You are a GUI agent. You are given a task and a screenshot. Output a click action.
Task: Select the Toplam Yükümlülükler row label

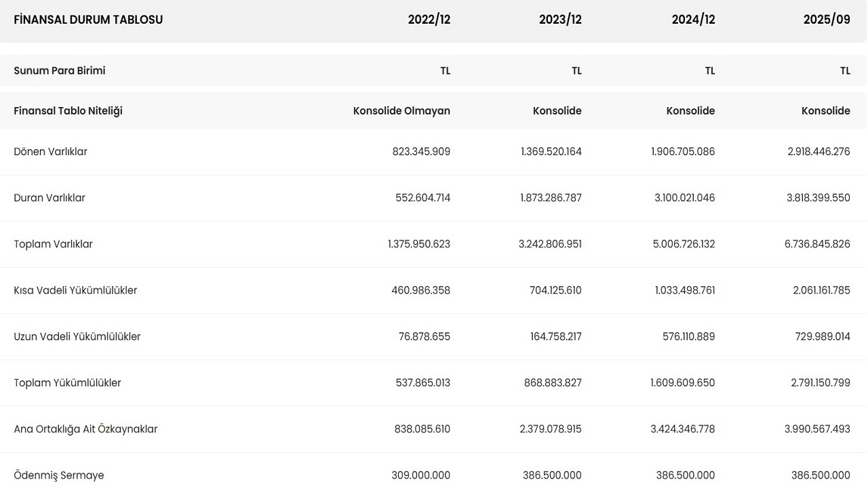point(67,383)
